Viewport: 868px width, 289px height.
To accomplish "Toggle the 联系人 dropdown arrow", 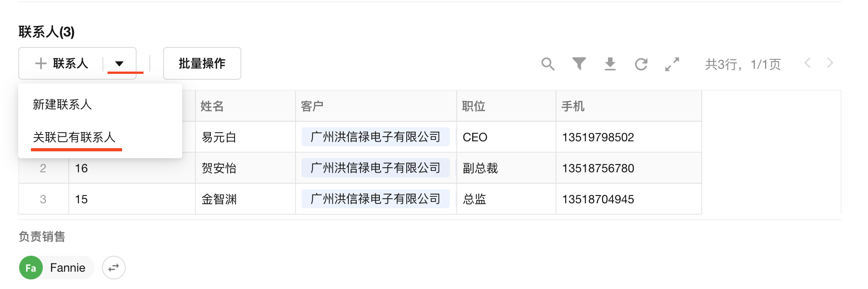I will [119, 64].
